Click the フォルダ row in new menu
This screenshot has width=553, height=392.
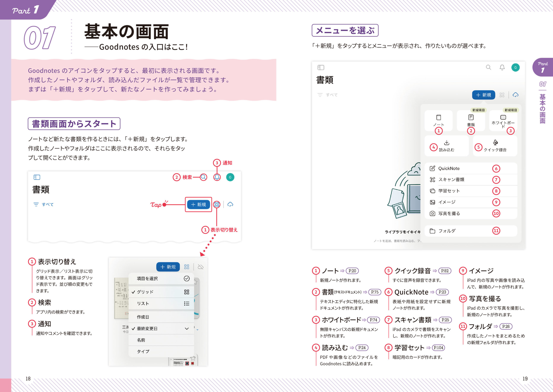tap(447, 231)
